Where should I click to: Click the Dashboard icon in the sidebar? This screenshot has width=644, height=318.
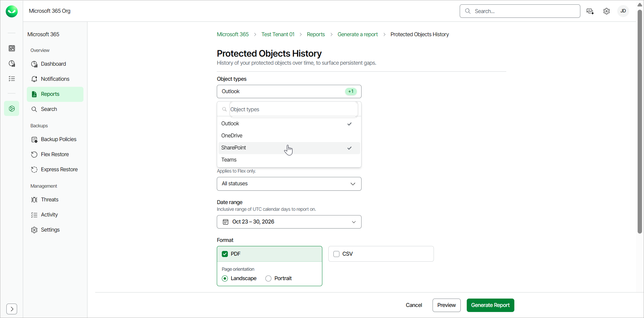pyautogui.click(x=34, y=64)
